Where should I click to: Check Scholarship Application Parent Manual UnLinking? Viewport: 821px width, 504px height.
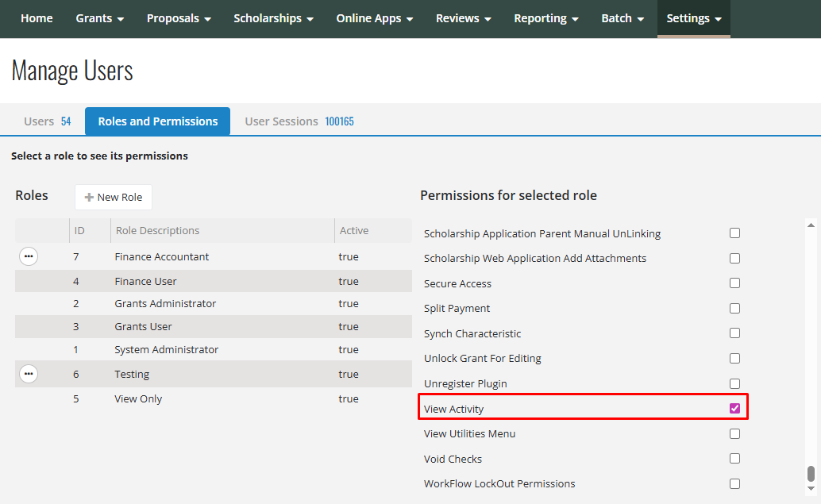tap(734, 233)
